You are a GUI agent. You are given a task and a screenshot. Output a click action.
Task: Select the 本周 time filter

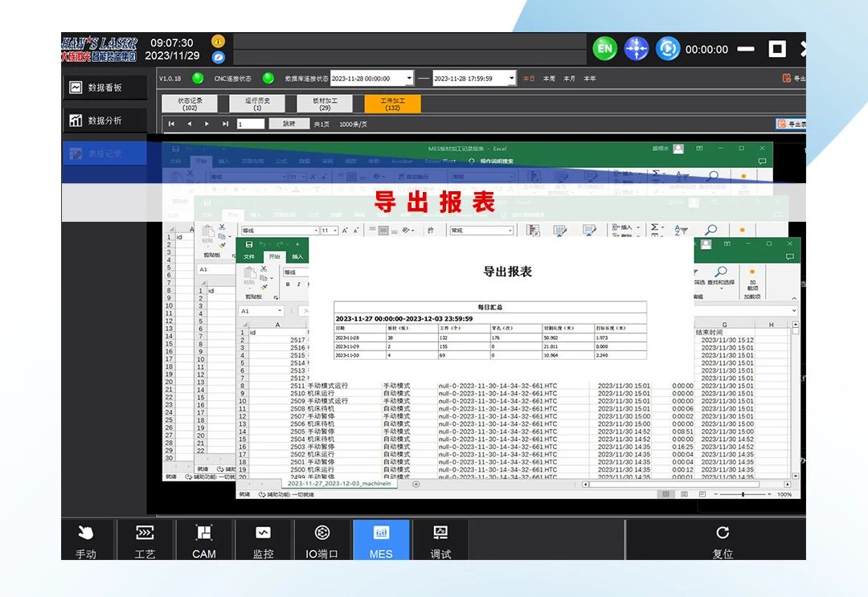pos(551,78)
